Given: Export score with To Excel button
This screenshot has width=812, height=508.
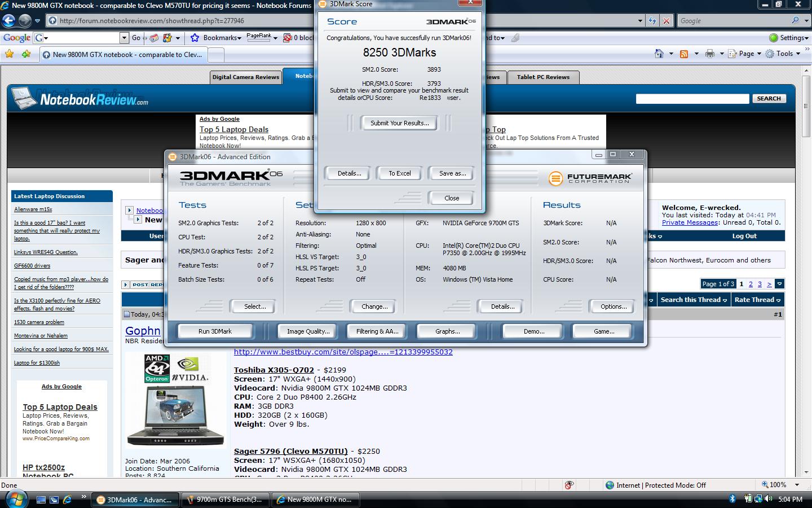Looking at the screenshot, I should click(399, 173).
